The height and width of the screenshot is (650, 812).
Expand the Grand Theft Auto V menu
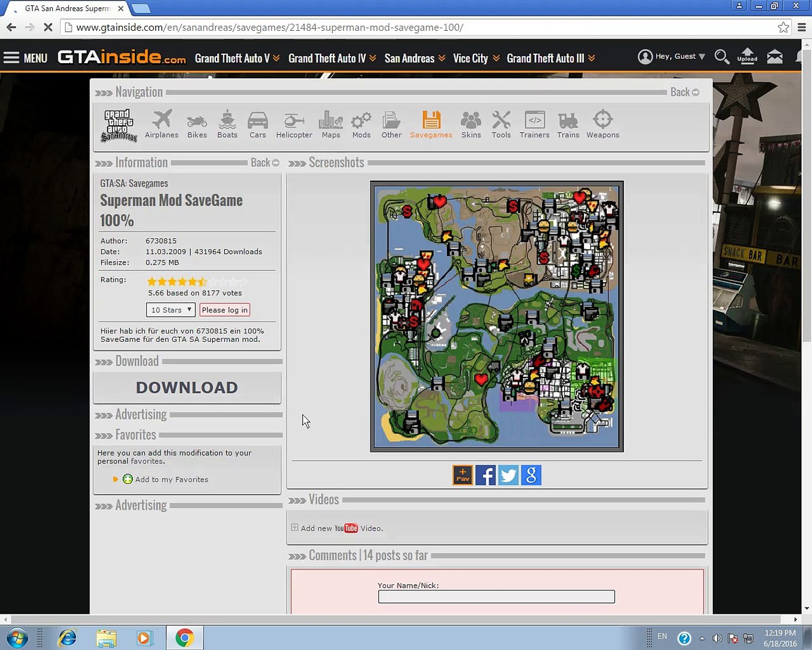[237, 58]
